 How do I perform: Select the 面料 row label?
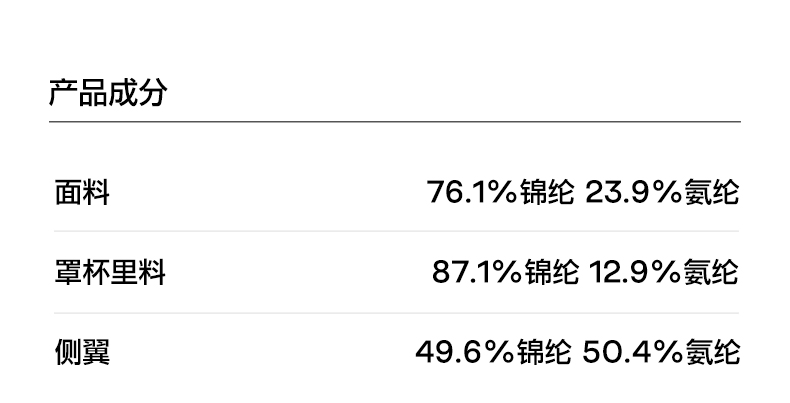(x=82, y=191)
